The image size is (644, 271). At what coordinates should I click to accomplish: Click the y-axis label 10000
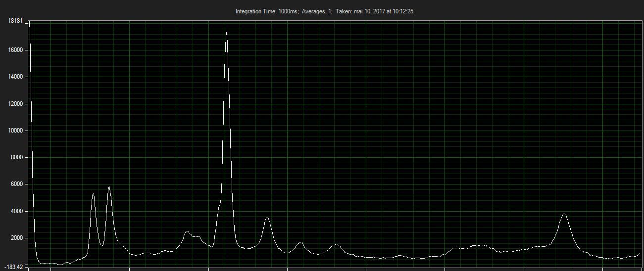(15, 131)
